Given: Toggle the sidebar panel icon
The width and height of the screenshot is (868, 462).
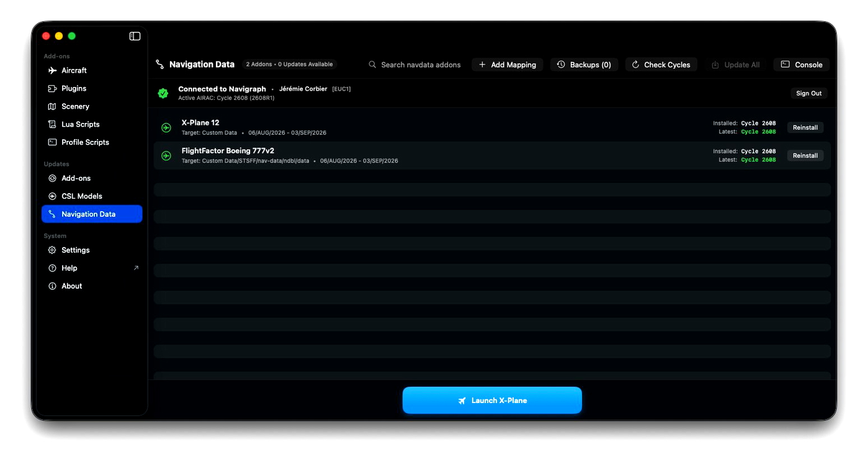Looking at the screenshot, I should point(135,36).
